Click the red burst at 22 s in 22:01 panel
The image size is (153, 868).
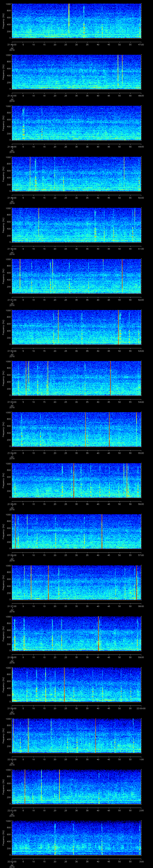tap(59, 785)
